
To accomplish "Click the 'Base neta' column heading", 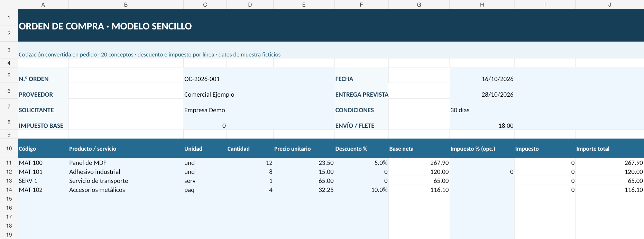I will pyautogui.click(x=419, y=149).
